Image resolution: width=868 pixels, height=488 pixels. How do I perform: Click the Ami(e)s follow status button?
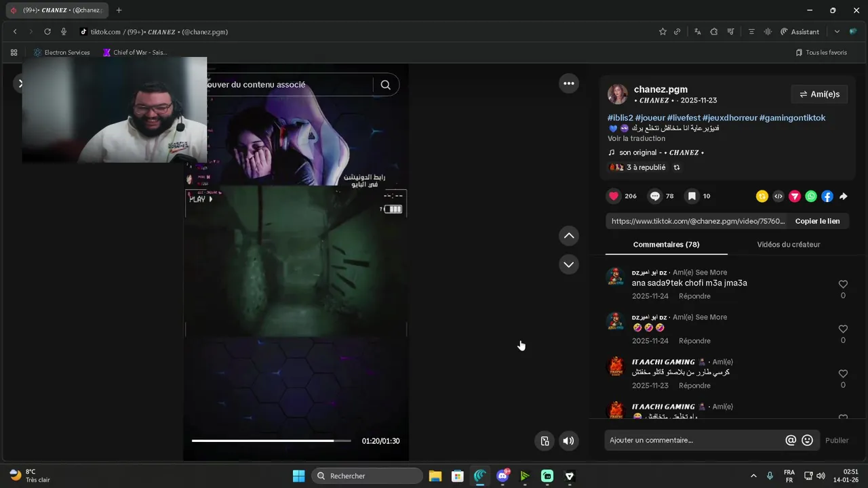tap(819, 94)
